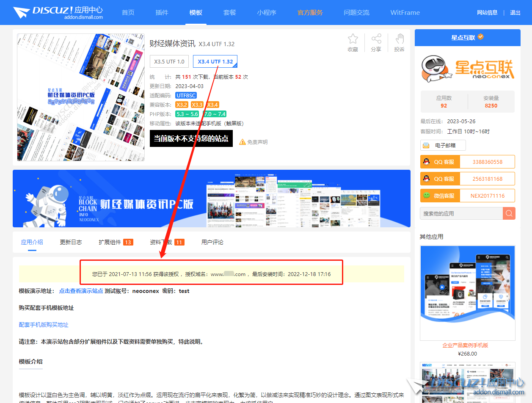Switch to the 更新日志 tab
The height and width of the screenshot is (403, 532).
(x=71, y=242)
